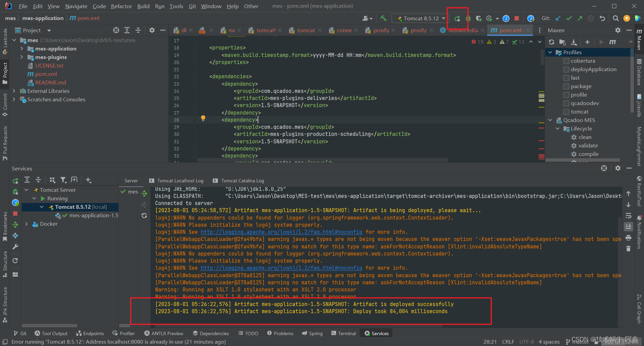This screenshot has width=644, height=346.
Task: Open the Project view dropdown arrow
Action: (x=49, y=30)
